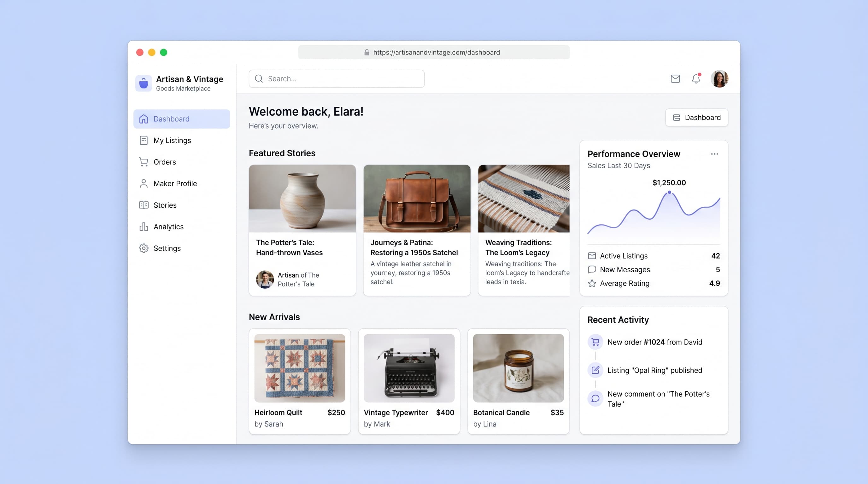The image size is (868, 484).
Task: Open the mail envelope icon in header
Action: click(x=675, y=79)
